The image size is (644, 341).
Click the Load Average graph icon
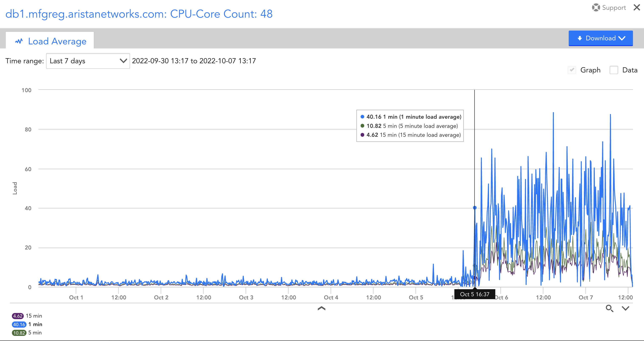(19, 41)
